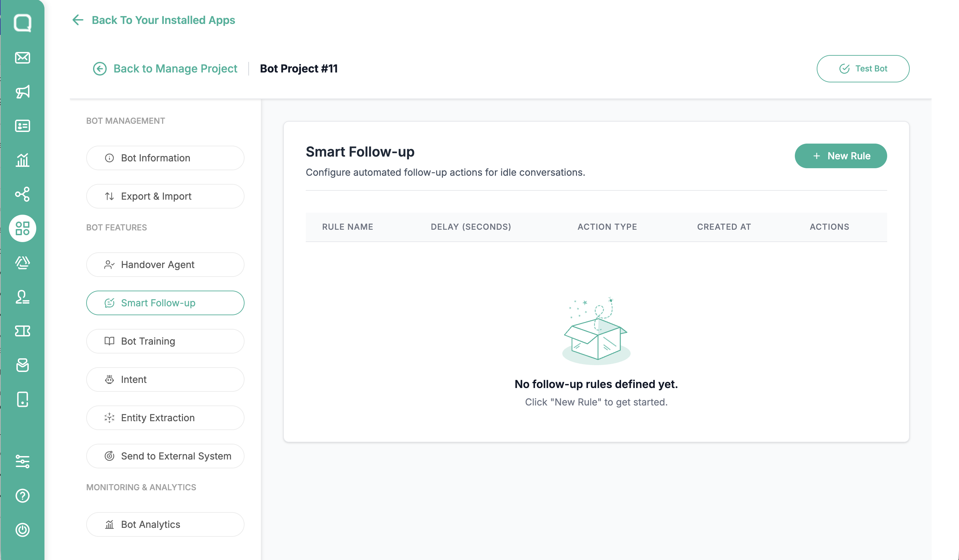The height and width of the screenshot is (560, 959).
Task: Open the broadcast megaphone icon
Action: [23, 92]
